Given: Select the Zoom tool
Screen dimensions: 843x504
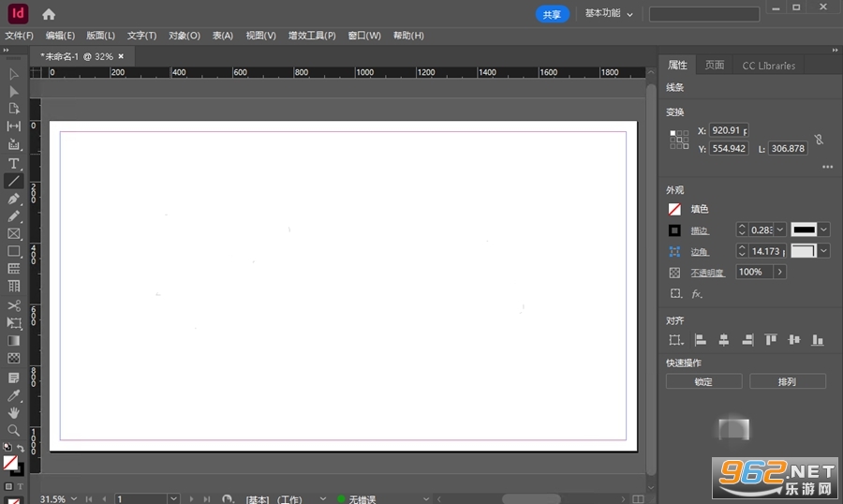Looking at the screenshot, I should (x=13, y=430).
